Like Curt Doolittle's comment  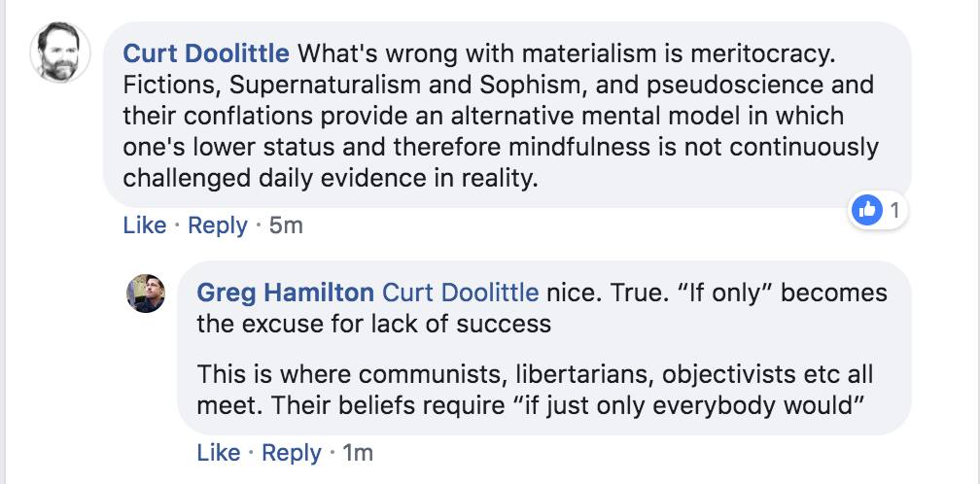(x=145, y=225)
